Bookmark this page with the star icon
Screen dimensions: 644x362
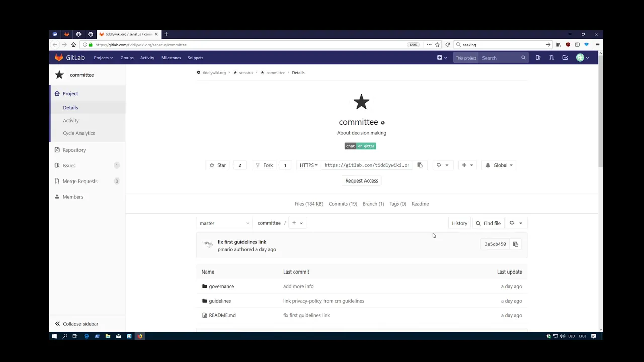[x=437, y=45]
